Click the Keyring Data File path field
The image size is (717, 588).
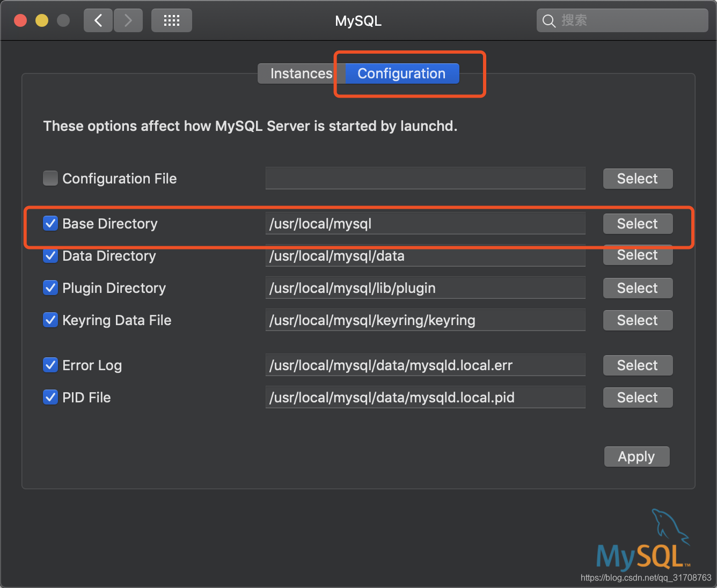pyautogui.click(x=426, y=320)
